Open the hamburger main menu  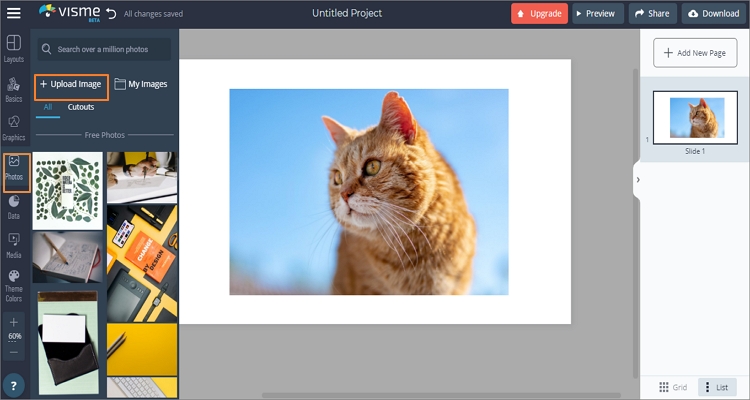[x=14, y=13]
